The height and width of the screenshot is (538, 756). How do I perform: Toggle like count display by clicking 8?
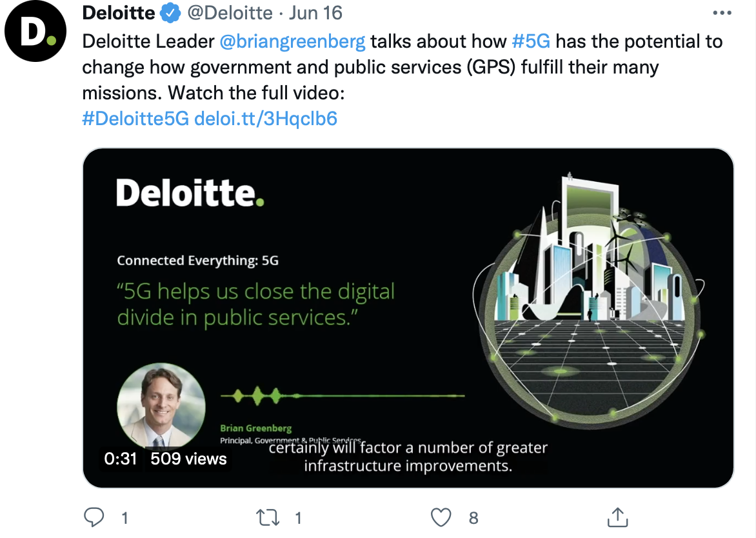[473, 517]
